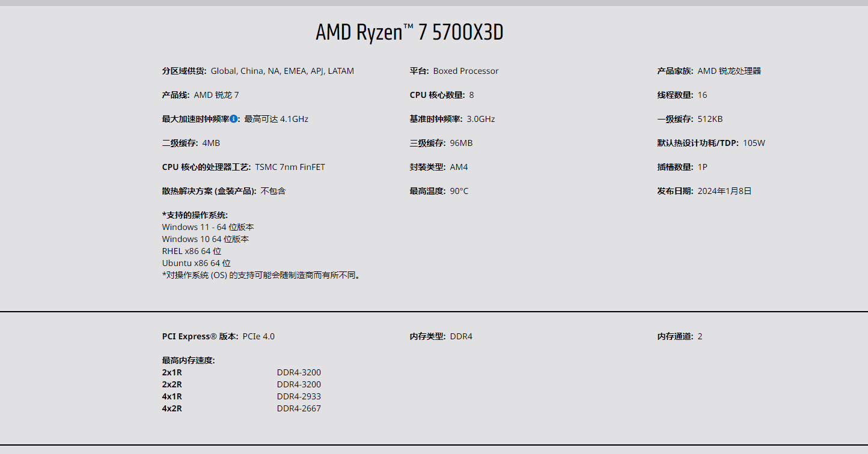Click the PCIe 4.0 version value
The image size is (868, 454).
point(258,336)
